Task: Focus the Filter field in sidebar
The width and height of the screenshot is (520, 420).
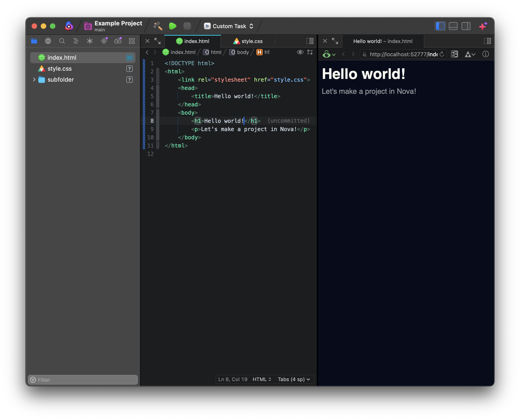Action: coord(83,380)
